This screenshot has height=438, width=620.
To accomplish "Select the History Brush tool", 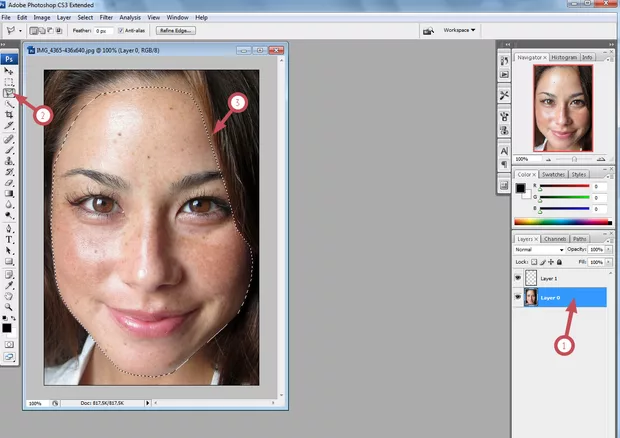I will (x=9, y=172).
